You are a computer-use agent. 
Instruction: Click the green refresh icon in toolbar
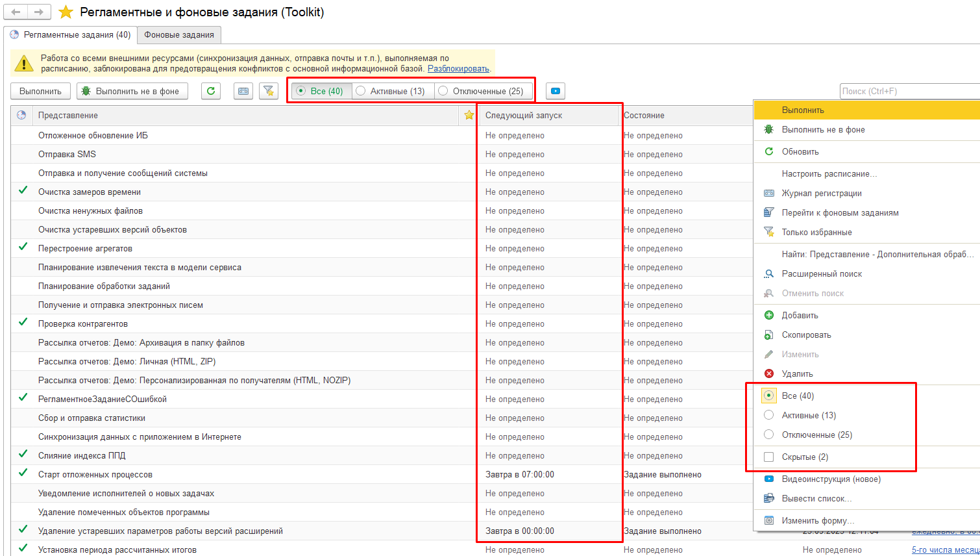tap(211, 91)
